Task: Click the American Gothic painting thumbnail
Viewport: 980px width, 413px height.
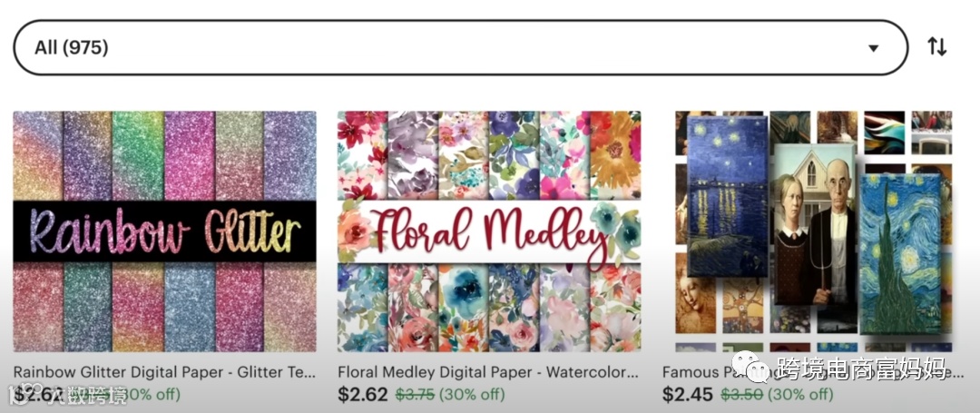Action: 815,225
